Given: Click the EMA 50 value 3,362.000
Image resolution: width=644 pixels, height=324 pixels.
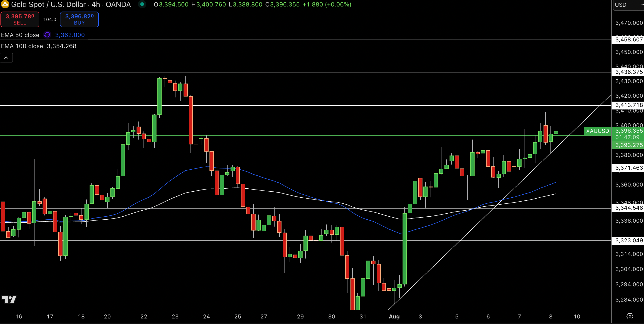Looking at the screenshot, I should coord(70,35).
